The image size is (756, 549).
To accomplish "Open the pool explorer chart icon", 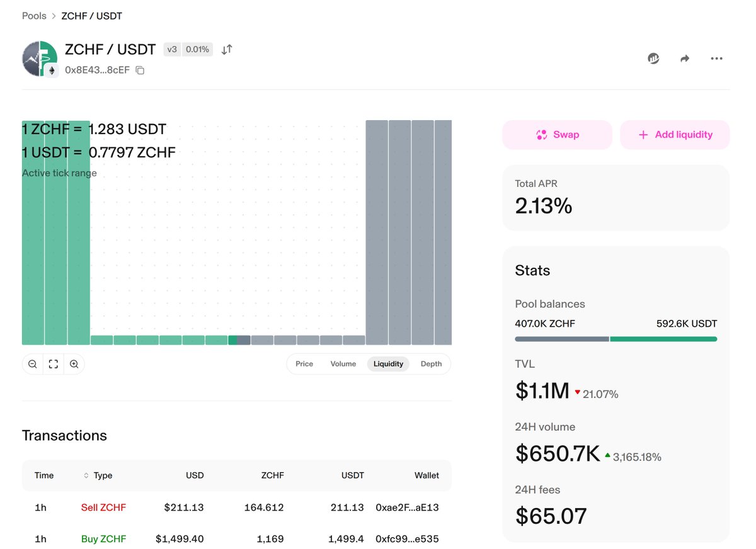I will [x=653, y=59].
